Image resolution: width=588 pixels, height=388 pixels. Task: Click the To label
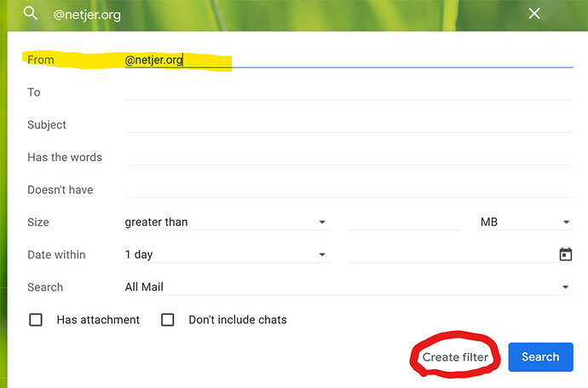(x=34, y=92)
